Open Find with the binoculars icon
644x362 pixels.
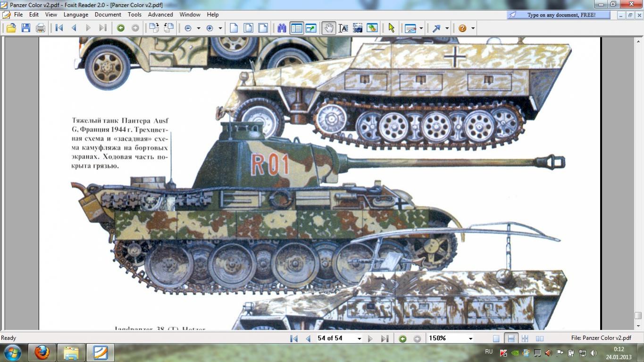point(282,28)
